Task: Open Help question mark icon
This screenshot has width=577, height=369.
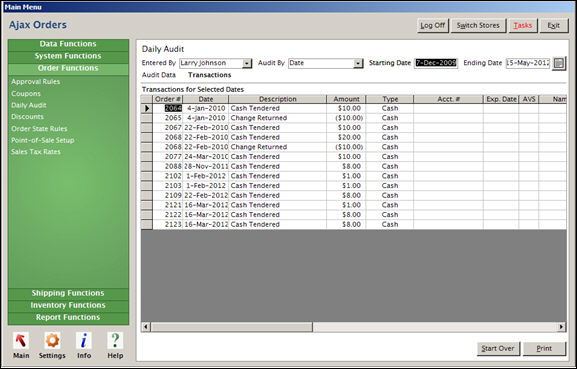Action: point(115,341)
